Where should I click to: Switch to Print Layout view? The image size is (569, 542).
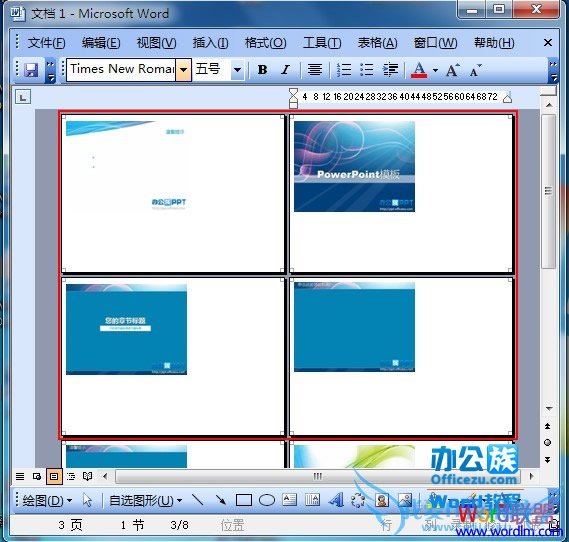(x=54, y=476)
